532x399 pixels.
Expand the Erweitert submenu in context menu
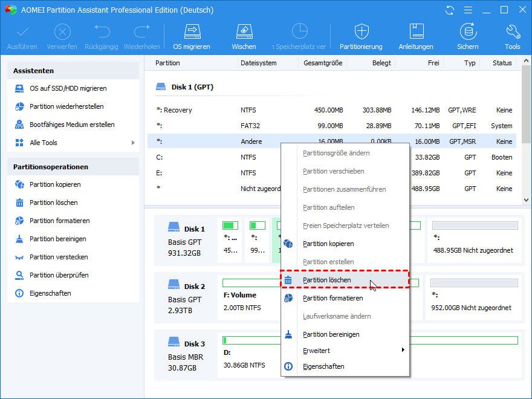(x=345, y=351)
